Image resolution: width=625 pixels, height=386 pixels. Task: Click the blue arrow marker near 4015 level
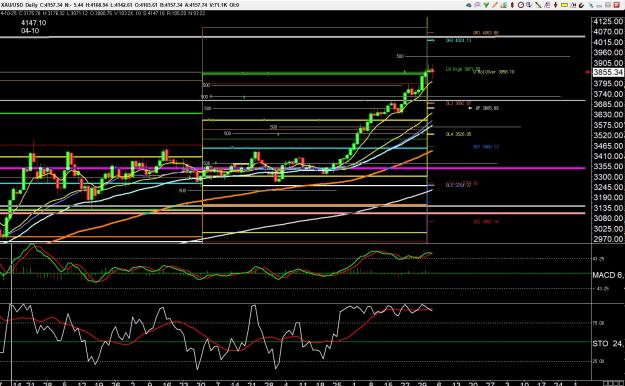431,40
